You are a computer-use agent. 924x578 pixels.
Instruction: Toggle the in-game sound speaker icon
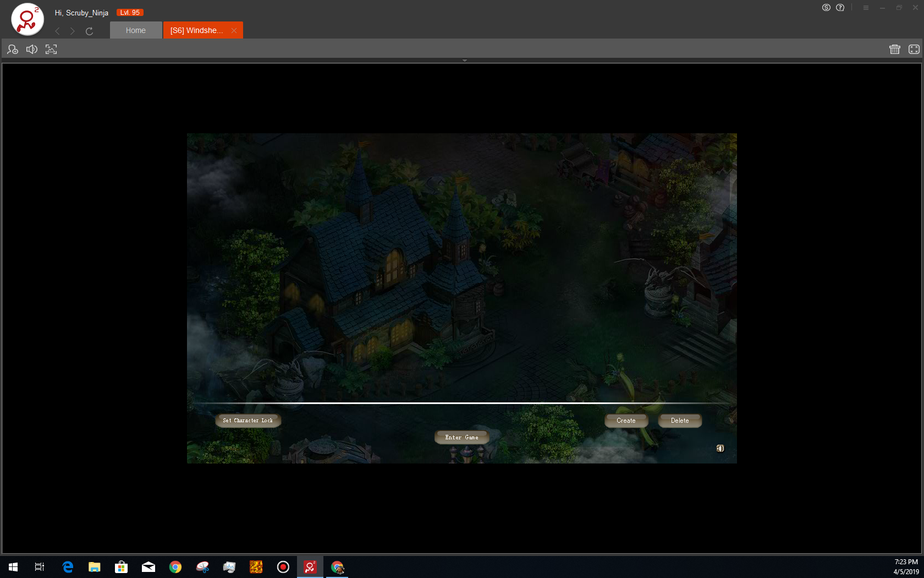(720, 449)
